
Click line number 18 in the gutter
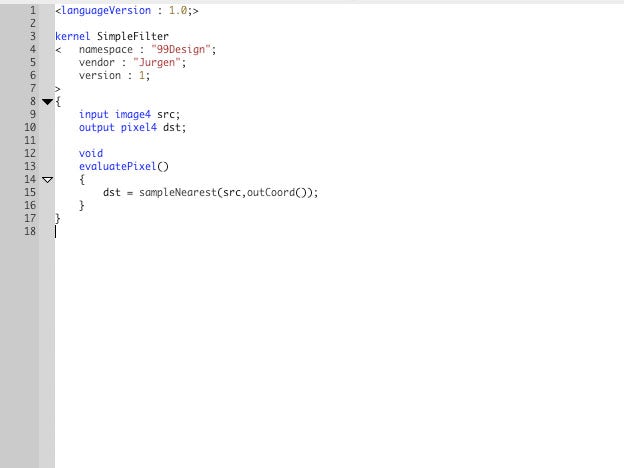tap(30, 232)
